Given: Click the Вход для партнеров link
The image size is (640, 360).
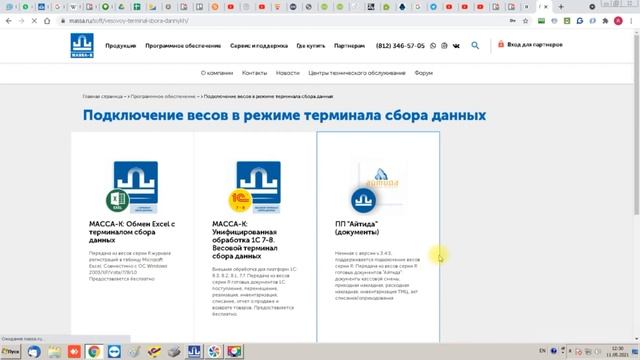Looking at the screenshot, I should click(x=535, y=44).
